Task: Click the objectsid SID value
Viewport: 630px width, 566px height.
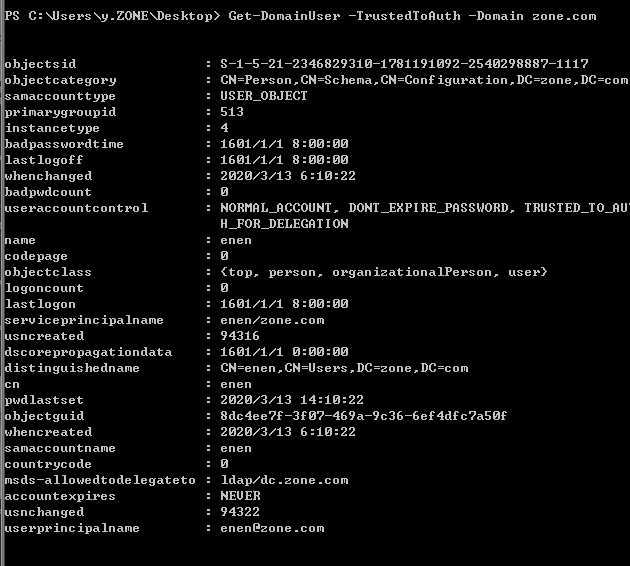Action: (404, 64)
